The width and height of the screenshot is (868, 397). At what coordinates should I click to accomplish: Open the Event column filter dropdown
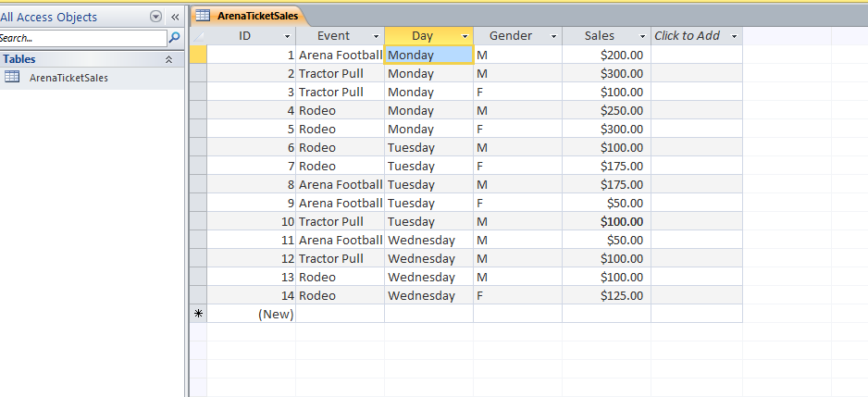coord(377,36)
